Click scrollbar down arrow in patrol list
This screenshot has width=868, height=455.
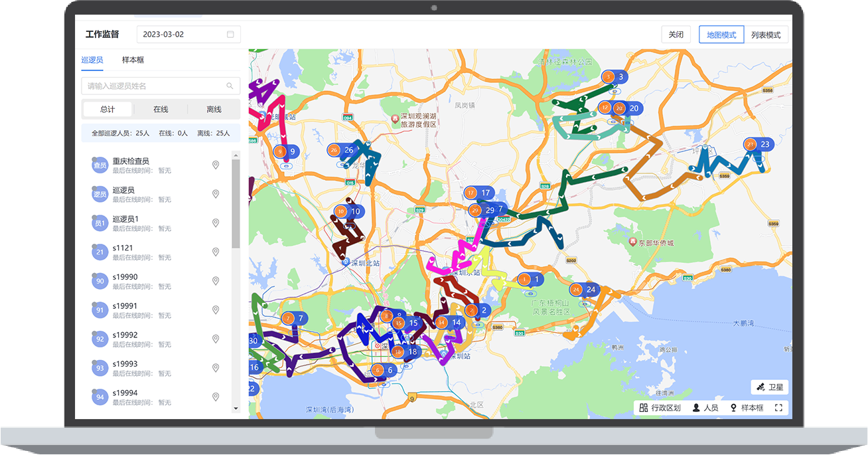pos(236,409)
